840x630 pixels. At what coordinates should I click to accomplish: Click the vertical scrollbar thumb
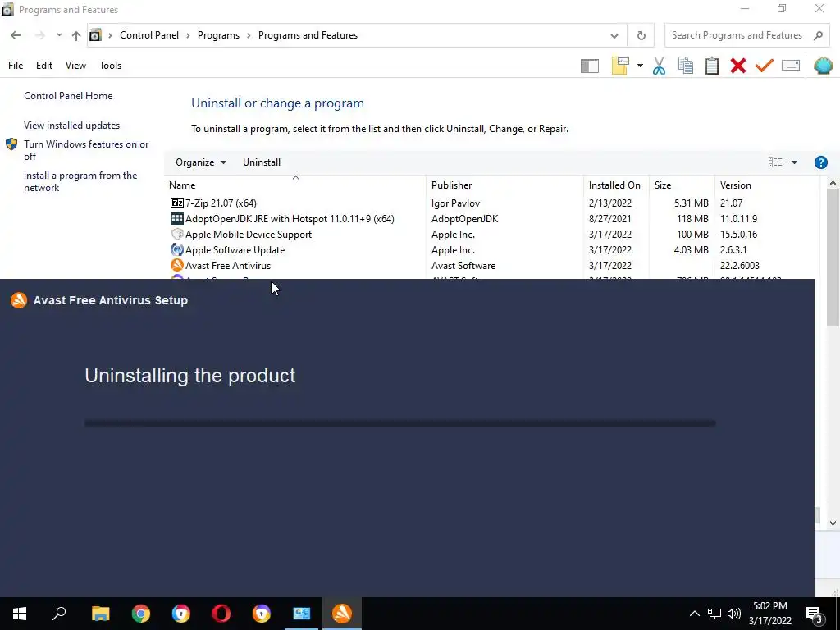pyautogui.click(x=833, y=257)
